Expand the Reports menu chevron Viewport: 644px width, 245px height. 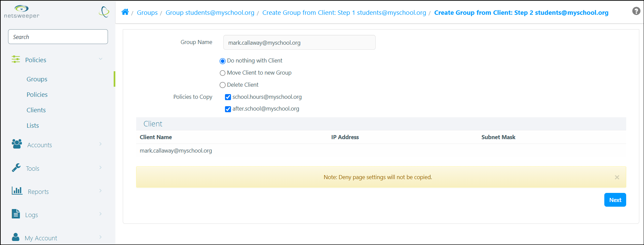[101, 191]
